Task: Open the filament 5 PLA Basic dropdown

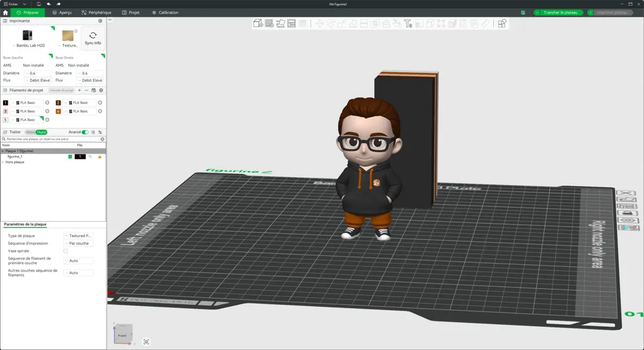Action: (27, 120)
